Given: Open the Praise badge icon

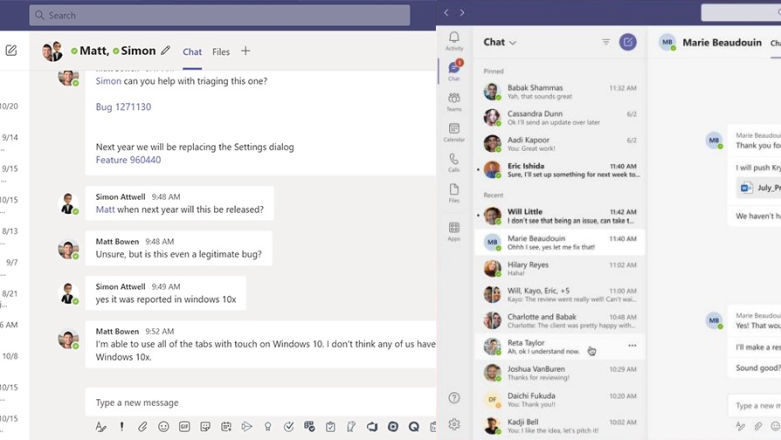Looking at the screenshot, I should coord(268,427).
